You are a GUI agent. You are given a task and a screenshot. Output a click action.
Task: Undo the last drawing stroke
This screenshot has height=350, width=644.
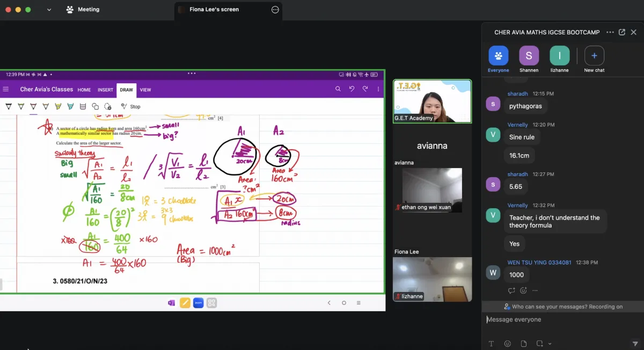(352, 89)
